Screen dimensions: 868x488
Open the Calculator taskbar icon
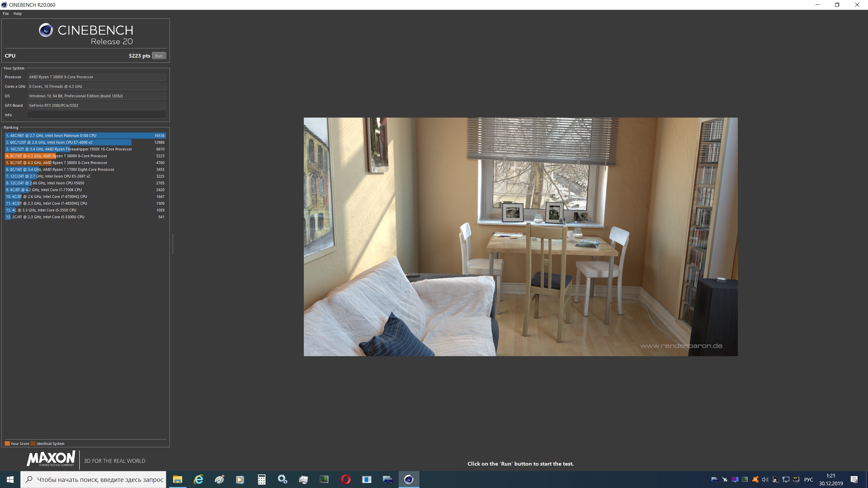click(261, 480)
